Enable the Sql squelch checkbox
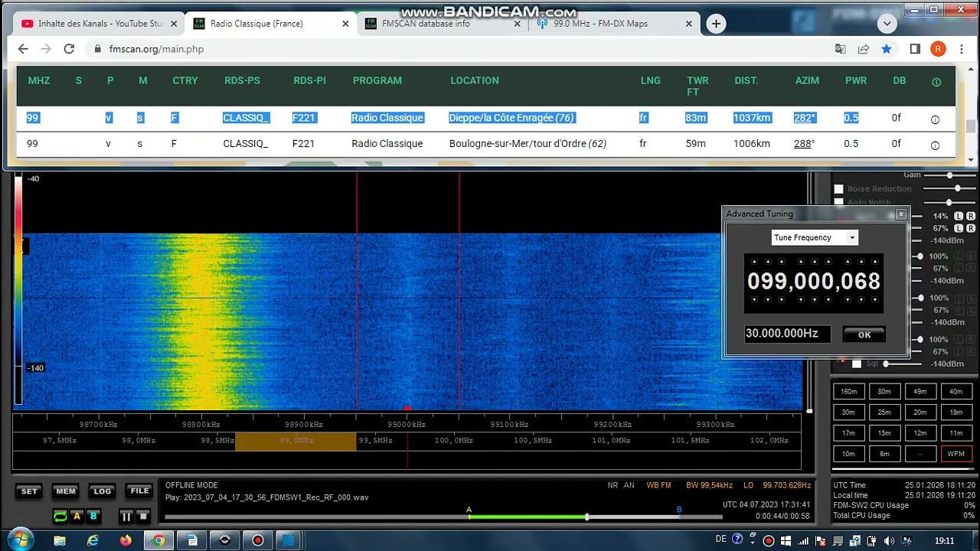 (x=857, y=364)
